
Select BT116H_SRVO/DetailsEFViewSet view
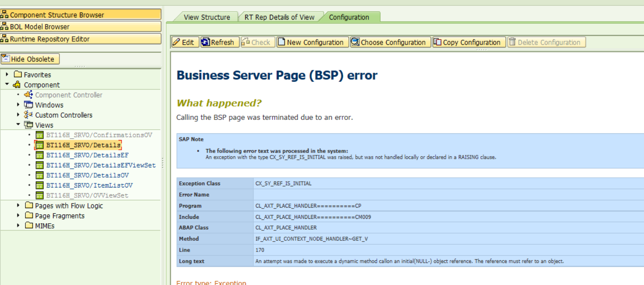pyautogui.click(x=101, y=165)
